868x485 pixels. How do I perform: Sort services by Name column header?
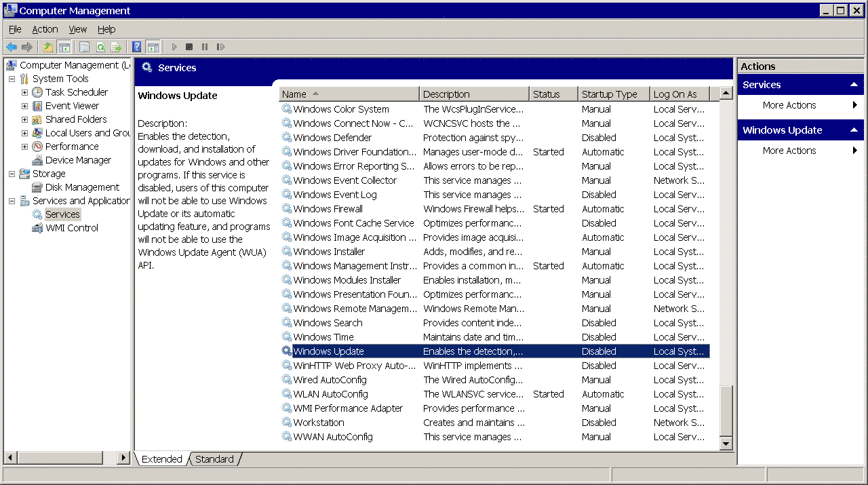click(x=349, y=94)
